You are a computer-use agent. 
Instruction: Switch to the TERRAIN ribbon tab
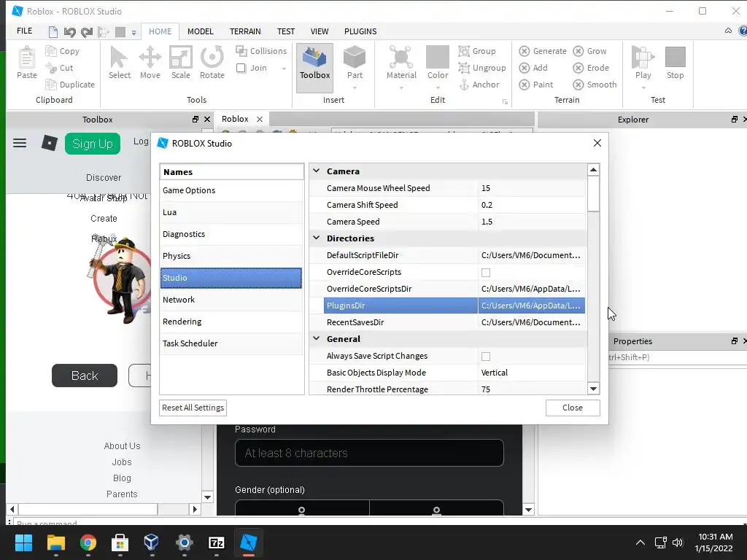[x=245, y=31]
